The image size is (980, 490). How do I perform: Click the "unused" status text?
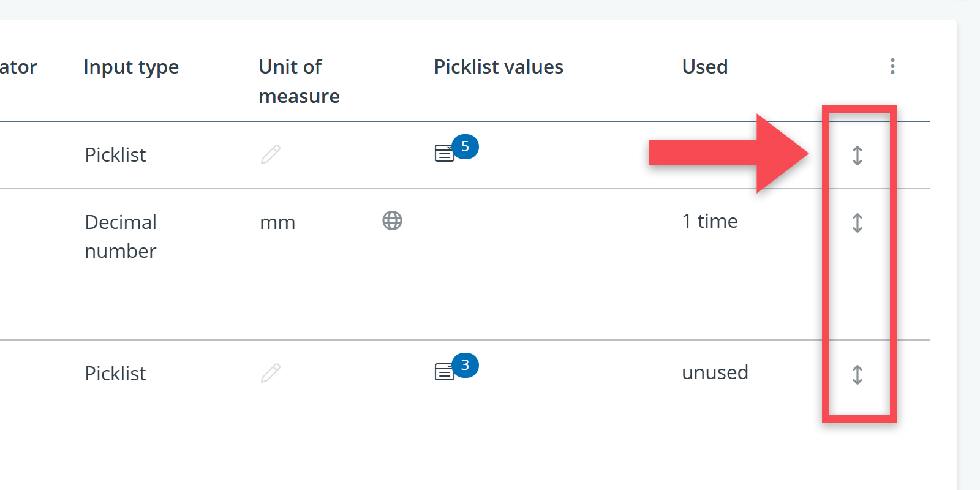(715, 372)
